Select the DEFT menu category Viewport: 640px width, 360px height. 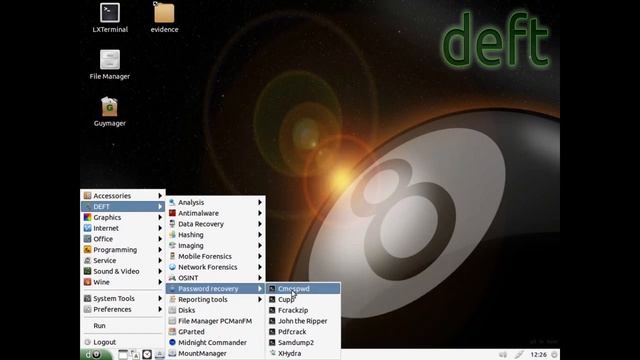123,207
